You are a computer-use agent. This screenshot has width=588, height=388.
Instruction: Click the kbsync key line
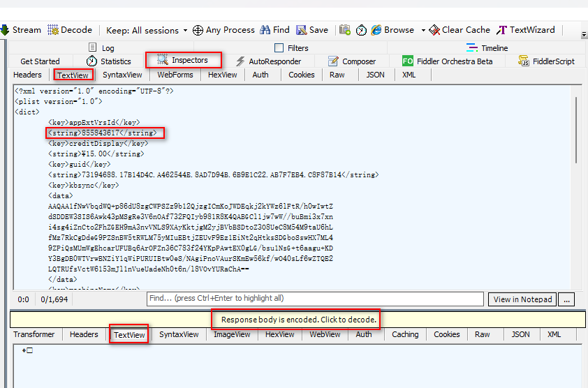coord(84,186)
